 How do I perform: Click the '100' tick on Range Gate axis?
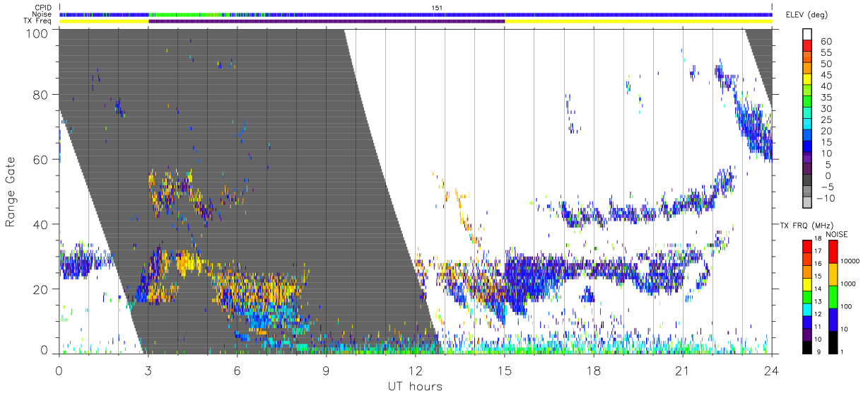point(37,33)
